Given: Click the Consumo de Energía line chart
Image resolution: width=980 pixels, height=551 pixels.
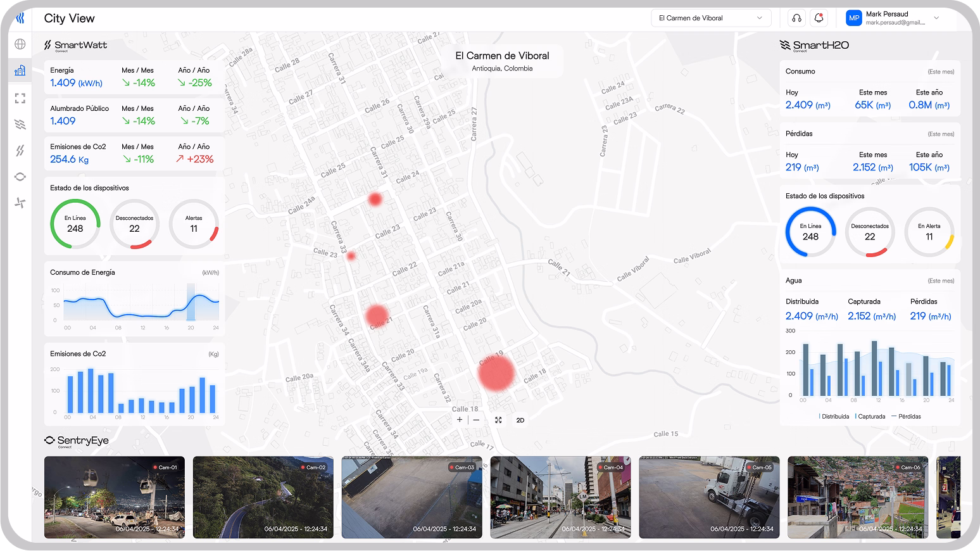Looking at the screenshot, I should pos(134,306).
